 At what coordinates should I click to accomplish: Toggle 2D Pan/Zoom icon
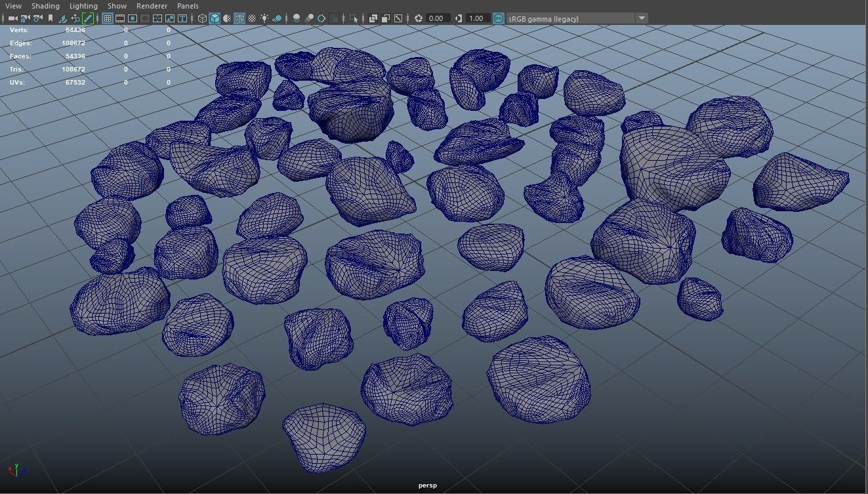pyautogui.click(x=75, y=18)
